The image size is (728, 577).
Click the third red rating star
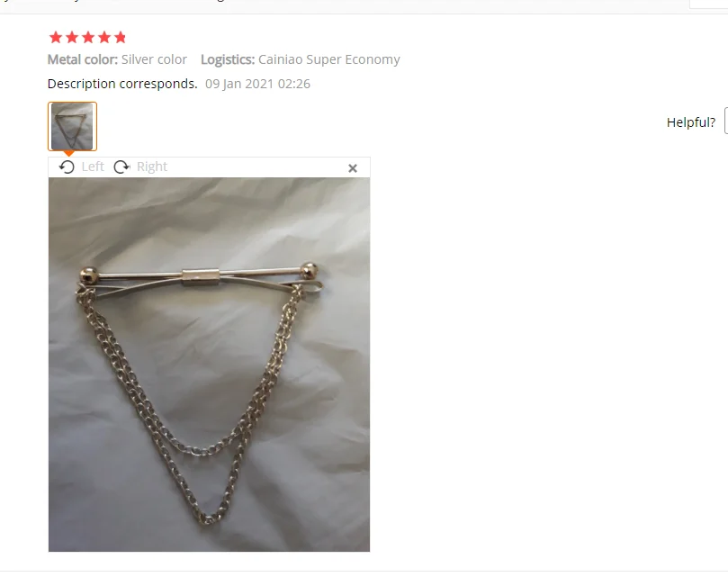pyautogui.click(x=88, y=37)
